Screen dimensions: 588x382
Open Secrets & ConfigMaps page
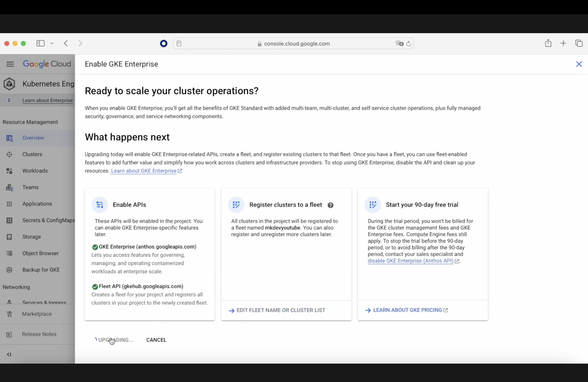(38, 220)
